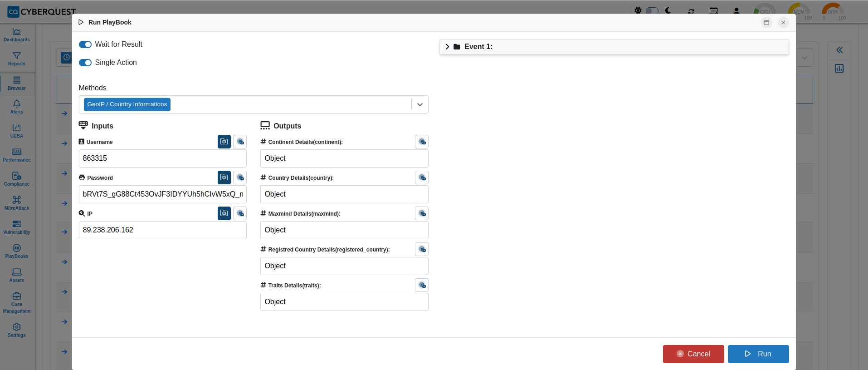Click the Run button
This screenshot has width=868, height=370.
click(x=758, y=354)
